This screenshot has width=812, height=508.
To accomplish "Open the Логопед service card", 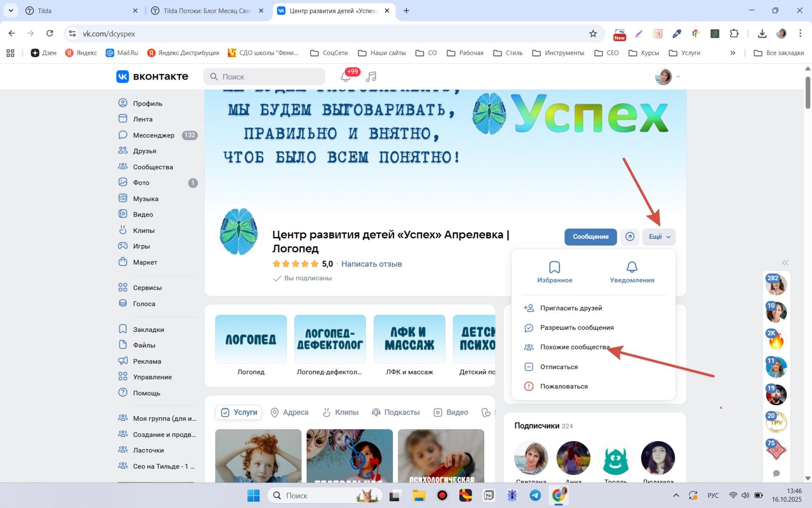I will click(x=251, y=345).
